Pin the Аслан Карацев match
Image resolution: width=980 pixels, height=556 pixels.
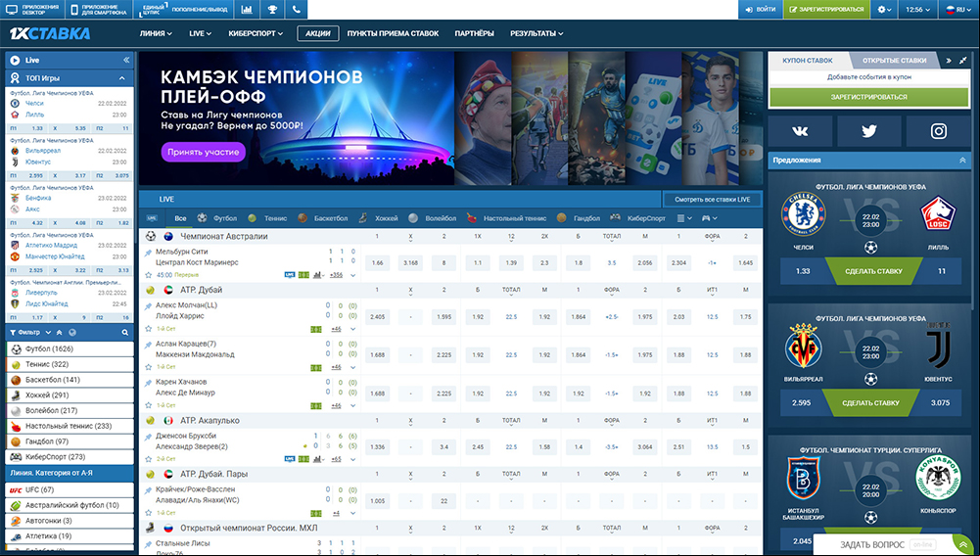148,345
